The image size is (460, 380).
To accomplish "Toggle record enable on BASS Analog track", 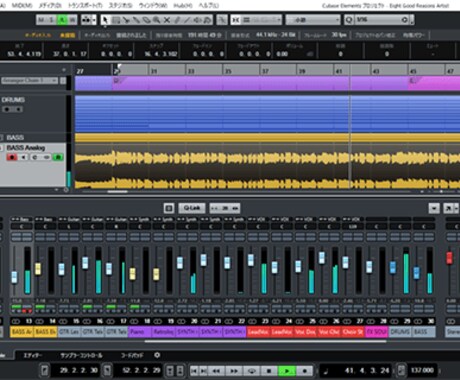I will [12, 157].
